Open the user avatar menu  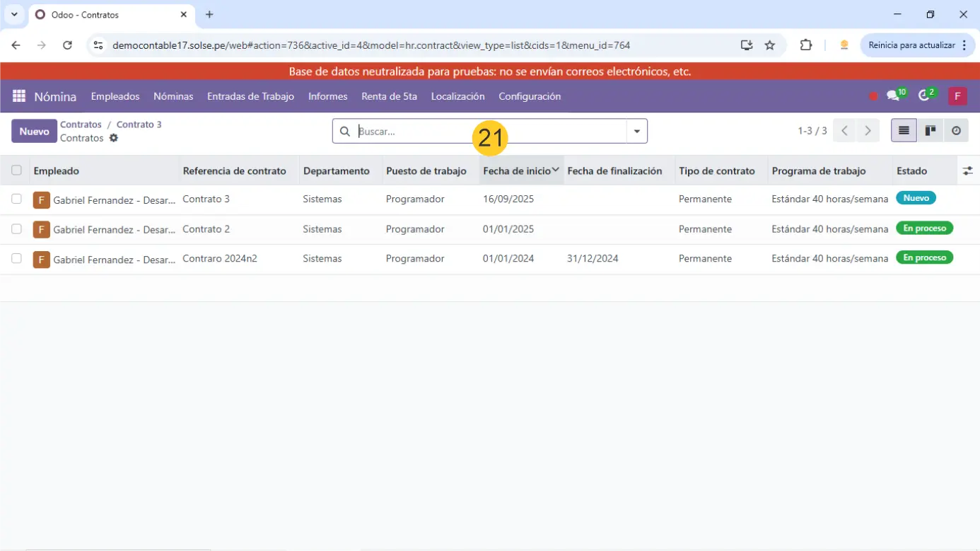tap(957, 96)
